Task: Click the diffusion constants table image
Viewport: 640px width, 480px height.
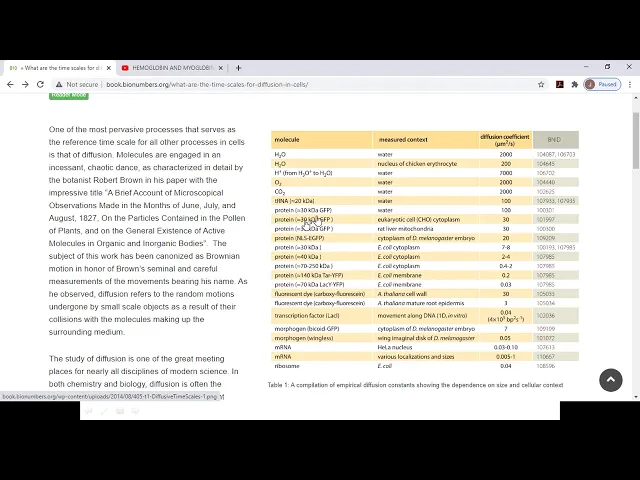Action: coord(424,251)
